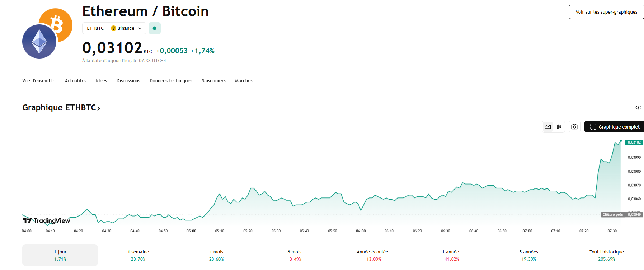Open the Vue d'ensemble tab
Image resolution: width=644 pixels, height=270 pixels.
(x=39, y=80)
